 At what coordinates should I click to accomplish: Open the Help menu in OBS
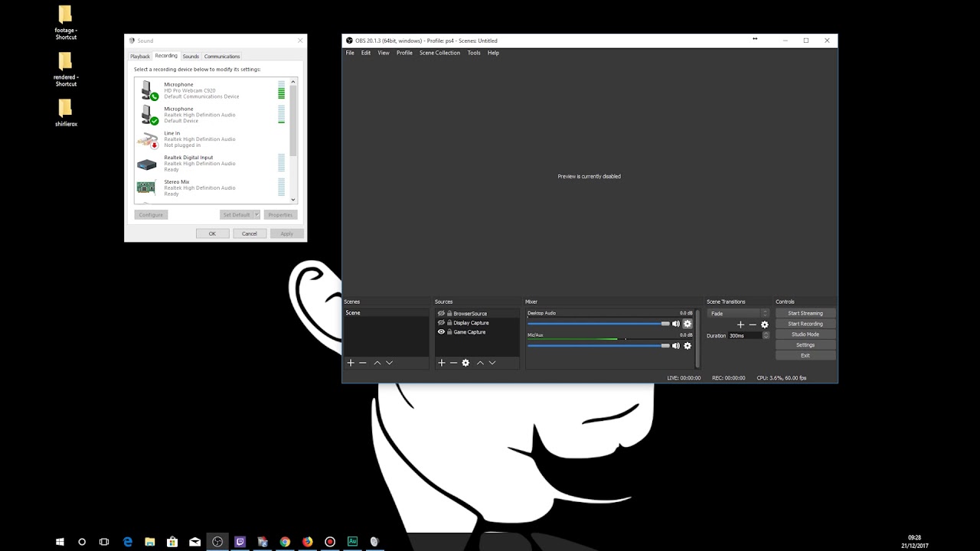click(493, 53)
